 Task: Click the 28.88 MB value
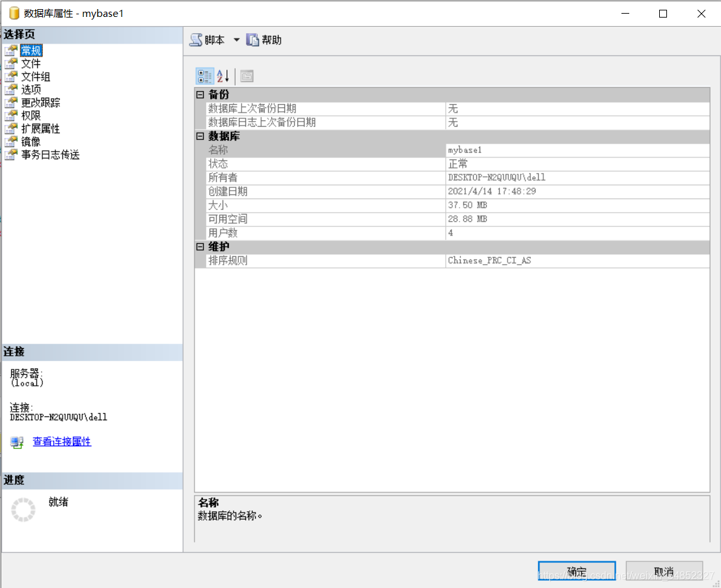pos(468,219)
